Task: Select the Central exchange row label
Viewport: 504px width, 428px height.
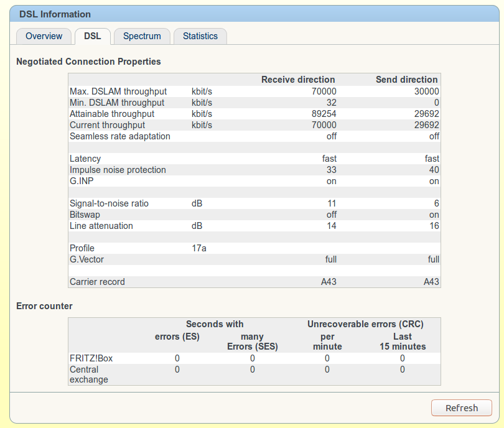Action: click(x=88, y=374)
